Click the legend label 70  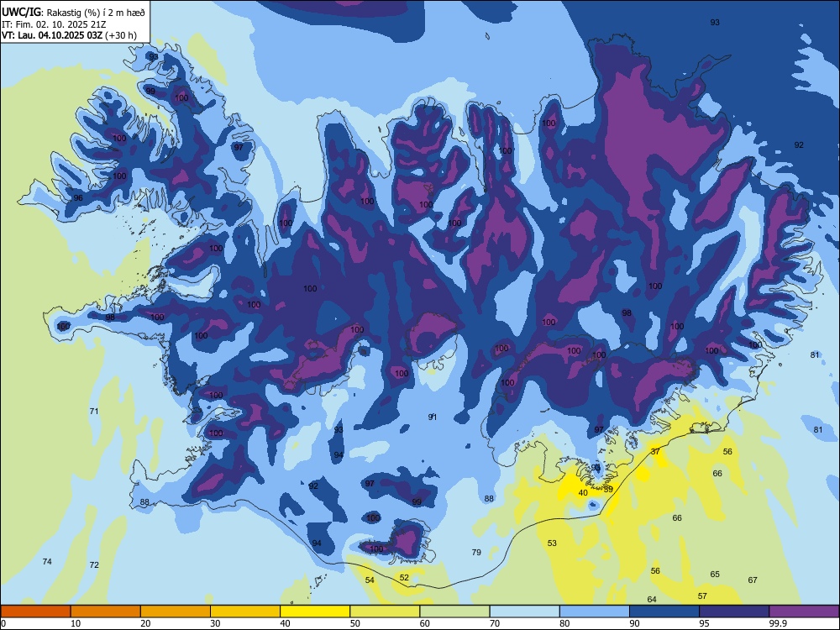[495, 623]
